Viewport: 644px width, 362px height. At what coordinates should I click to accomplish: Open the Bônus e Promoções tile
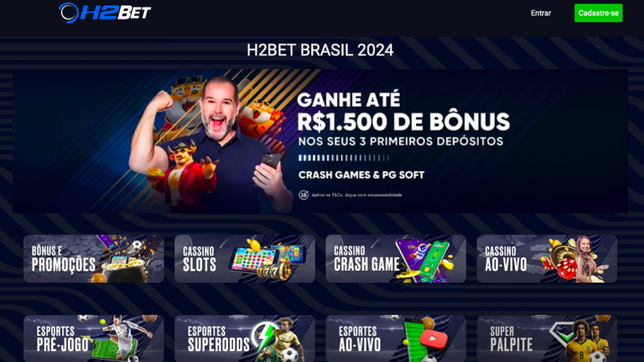(94, 259)
